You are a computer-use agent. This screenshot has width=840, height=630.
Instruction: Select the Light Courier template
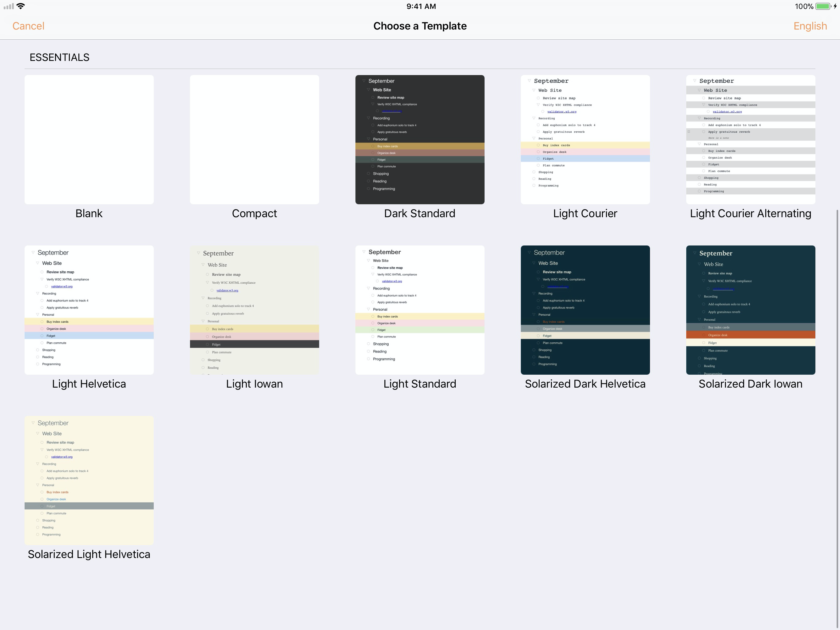tap(585, 139)
